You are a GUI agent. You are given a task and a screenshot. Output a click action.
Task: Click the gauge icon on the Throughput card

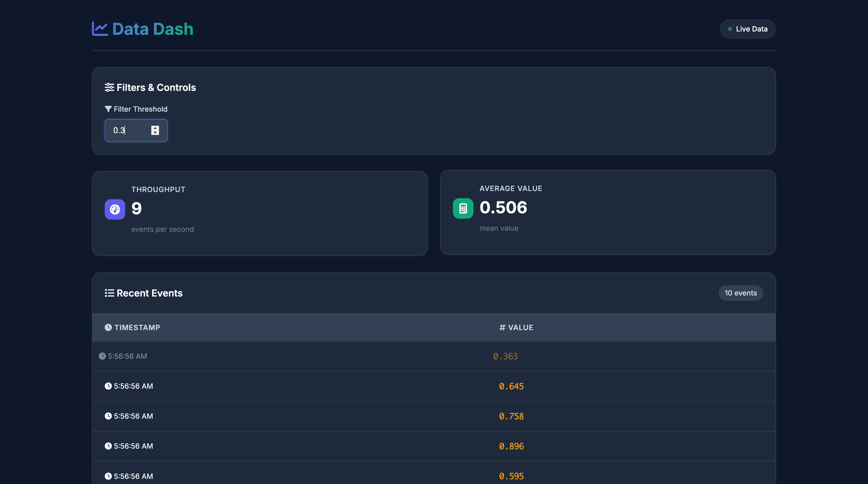[x=114, y=209]
